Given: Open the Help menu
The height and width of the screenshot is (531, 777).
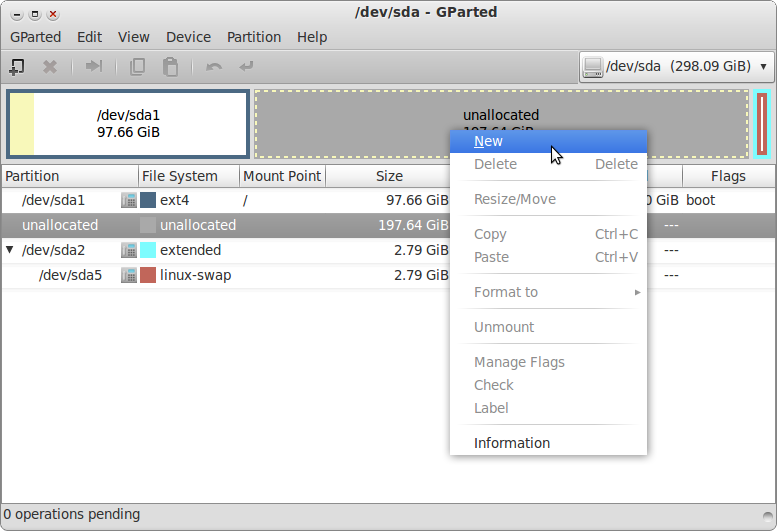Looking at the screenshot, I should [312, 37].
